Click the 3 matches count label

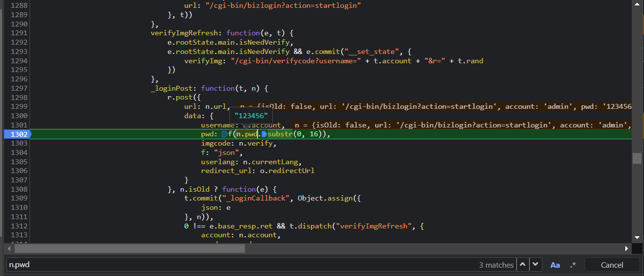point(496,265)
